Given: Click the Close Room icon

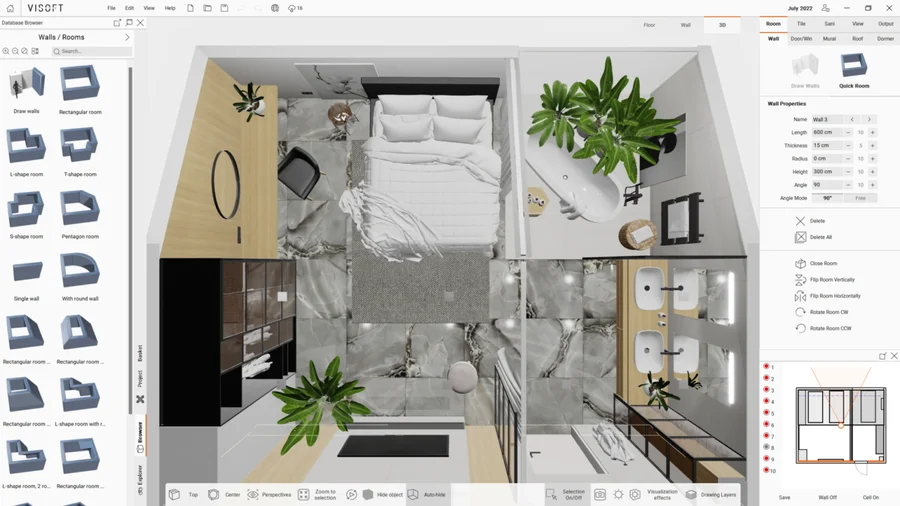Looking at the screenshot, I should [x=800, y=264].
